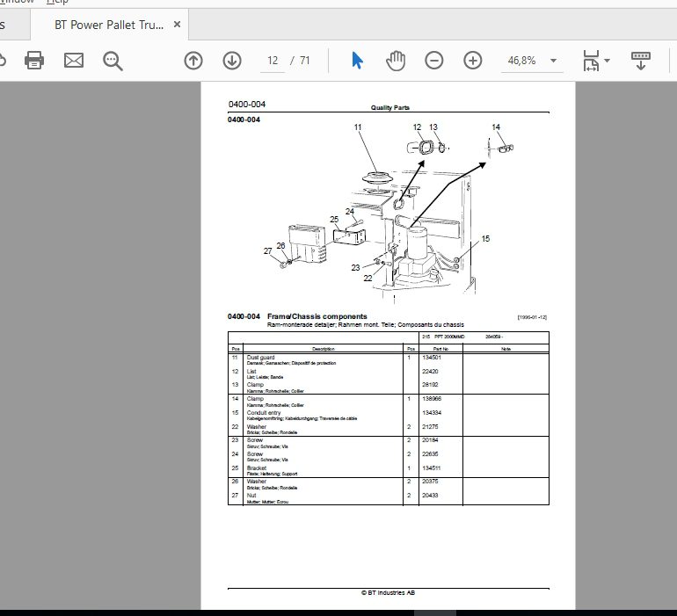Close the BT Power Pallet Truck tab
Screen dimensions: 677x616
[x=177, y=25]
